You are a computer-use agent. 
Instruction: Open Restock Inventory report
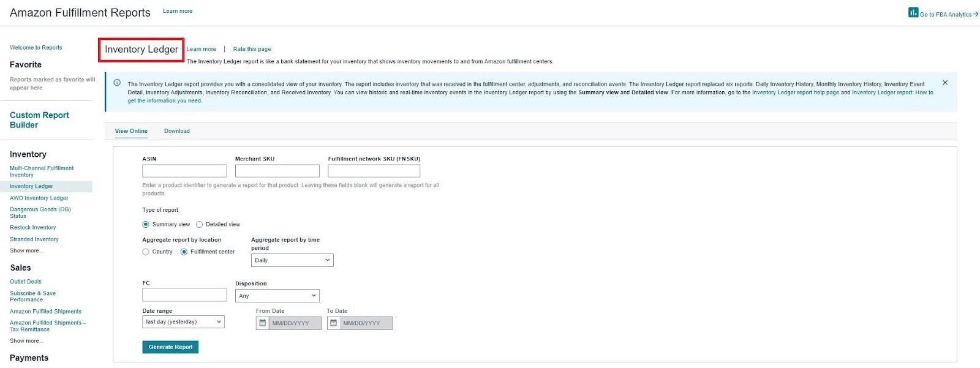tap(33, 227)
